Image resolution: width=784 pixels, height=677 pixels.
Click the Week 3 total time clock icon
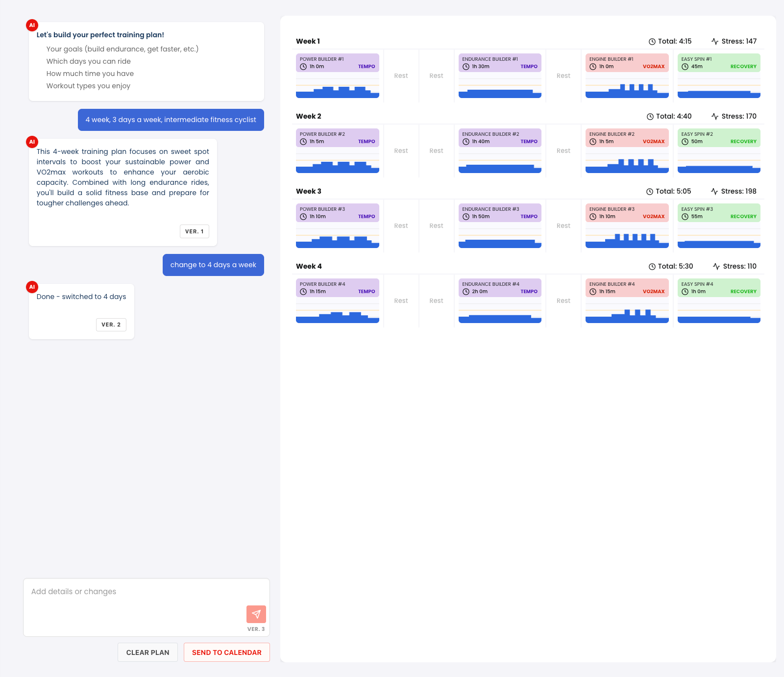pyautogui.click(x=650, y=192)
